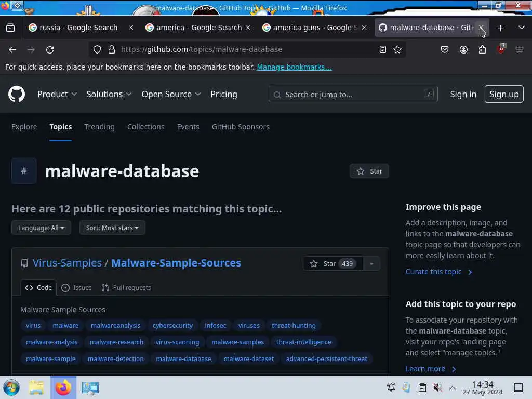Open the Collections navigation tab
The height and width of the screenshot is (399, 532).
point(146,127)
